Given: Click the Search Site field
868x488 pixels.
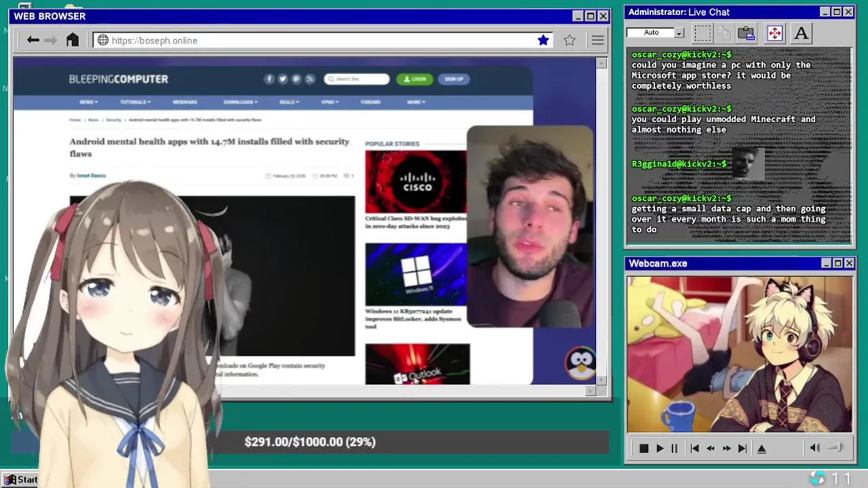Looking at the screenshot, I should 357,79.
